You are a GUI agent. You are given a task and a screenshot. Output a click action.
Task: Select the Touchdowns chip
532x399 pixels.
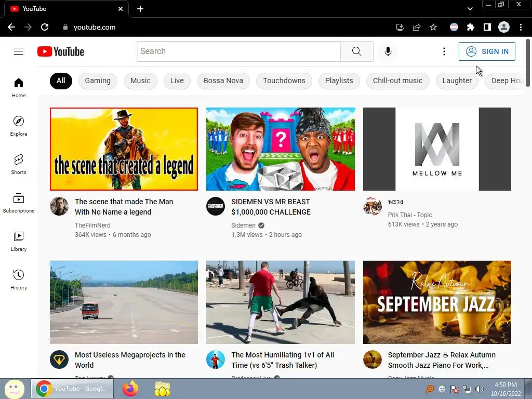(284, 81)
